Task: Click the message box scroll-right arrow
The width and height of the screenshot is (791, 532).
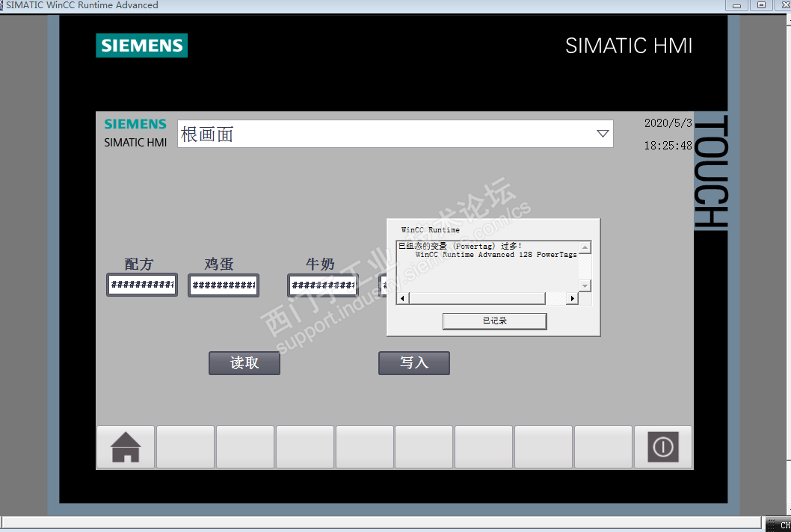Action: coord(572,299)
